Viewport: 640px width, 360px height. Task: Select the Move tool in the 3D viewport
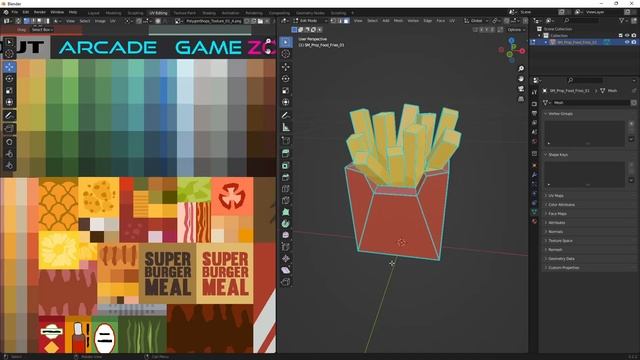click(286, 67)
